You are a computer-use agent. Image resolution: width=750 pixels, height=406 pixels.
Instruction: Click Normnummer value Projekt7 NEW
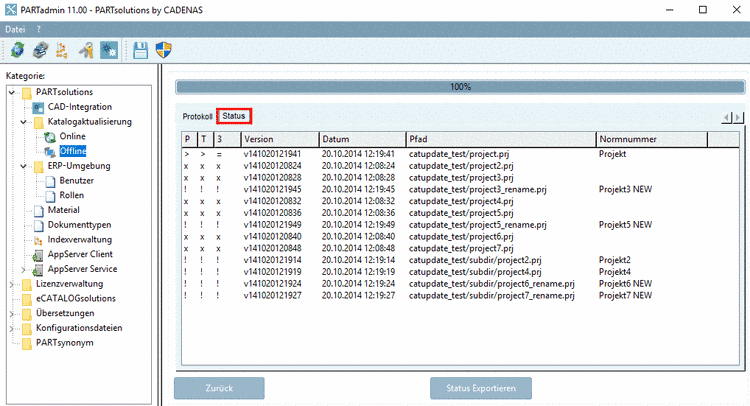(x=625, y=296)
